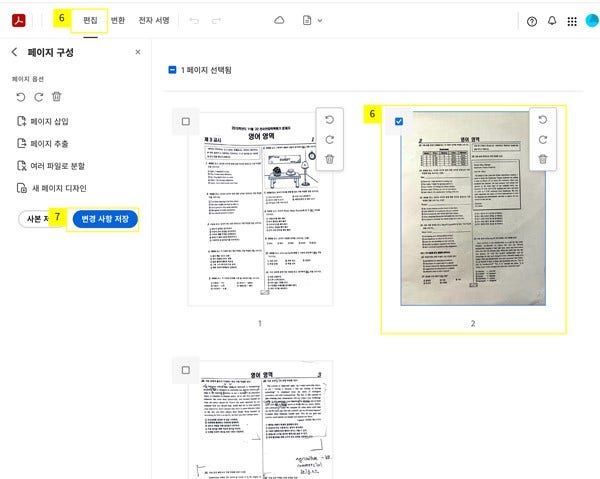
Task: Rotate page 2 clockwise
Action: [x=543, y=140]
